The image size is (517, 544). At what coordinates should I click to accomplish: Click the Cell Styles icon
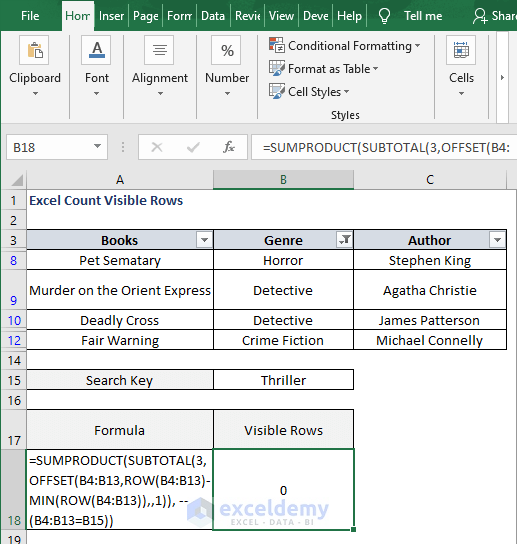point(277,91)
